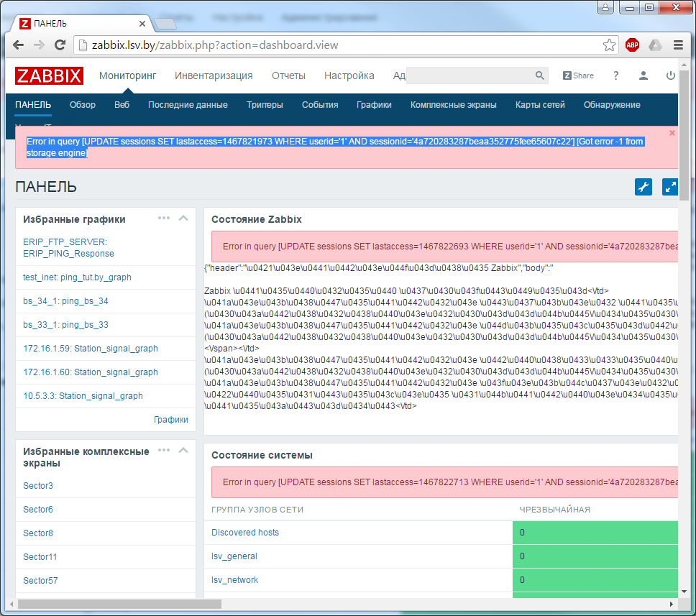Open the Sector11 screen
Image resolution: width=696 pixels, height=616 pixels.
[40, 557]
